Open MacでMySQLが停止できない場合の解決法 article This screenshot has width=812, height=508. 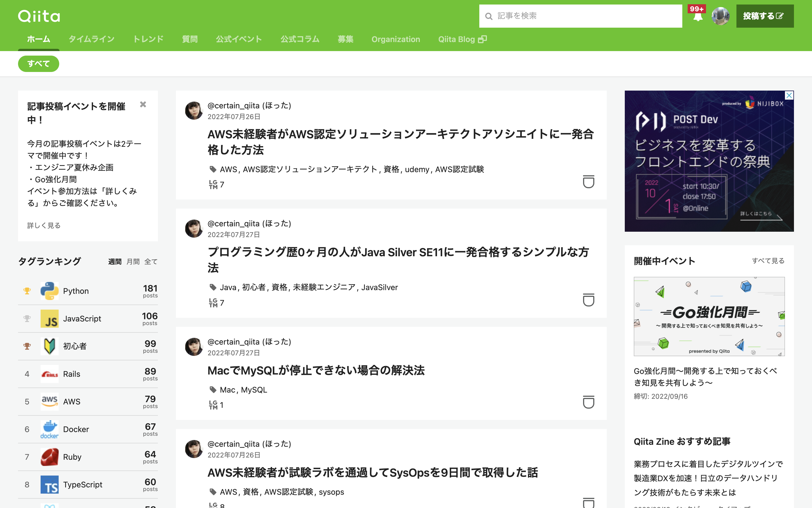coord(316,370)
